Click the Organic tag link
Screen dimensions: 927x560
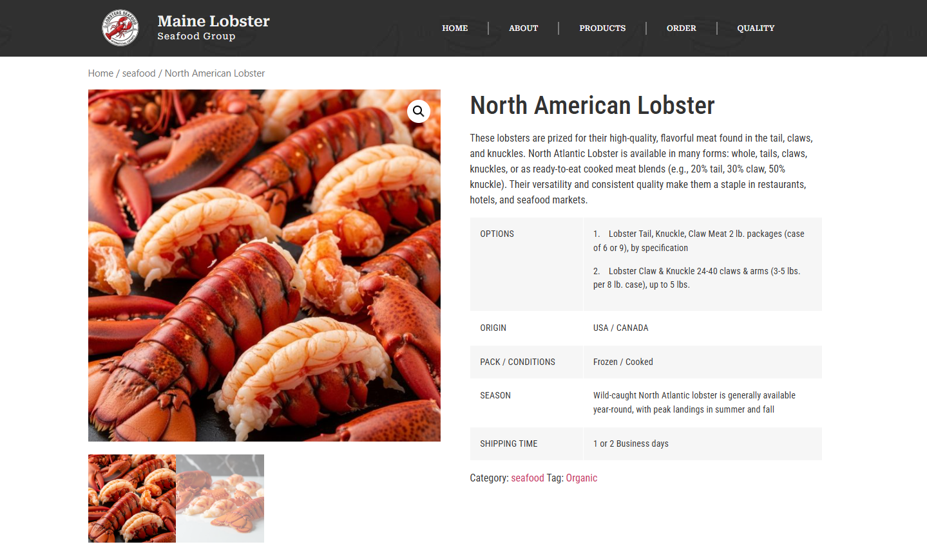pyautogui.click(x=582, y=478)
